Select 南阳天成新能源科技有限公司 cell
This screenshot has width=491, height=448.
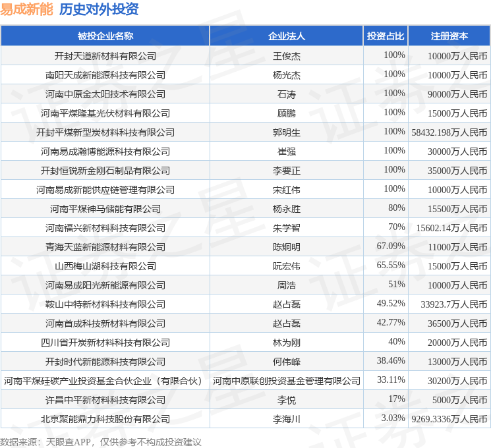pos(105,75)
